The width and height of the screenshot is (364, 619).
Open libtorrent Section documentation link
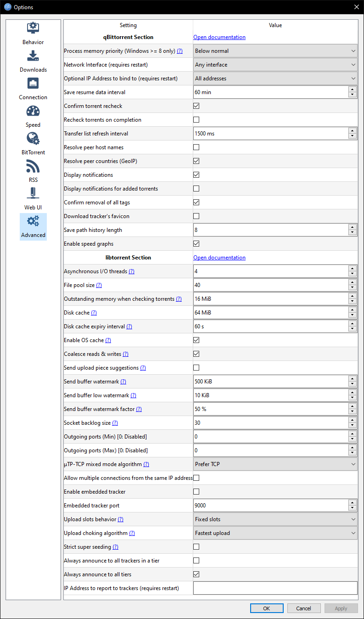point(219,258)
